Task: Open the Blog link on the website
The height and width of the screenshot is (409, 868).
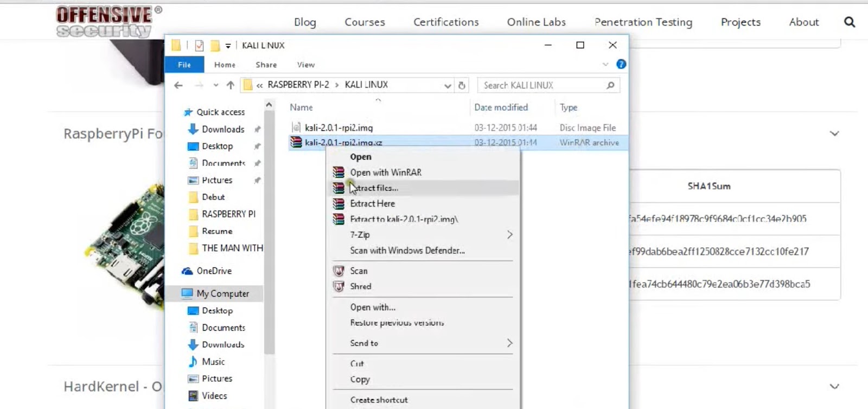Action: pyautogui.click(x=305, y=22)
